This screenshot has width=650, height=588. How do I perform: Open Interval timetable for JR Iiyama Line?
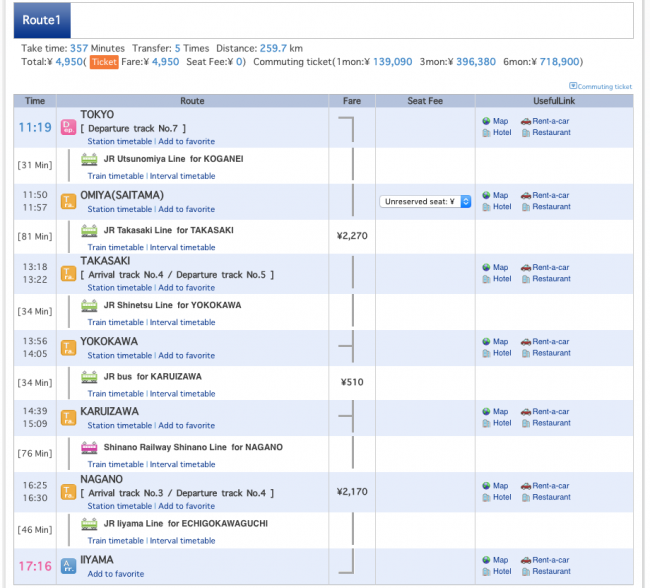pos(182,541)
